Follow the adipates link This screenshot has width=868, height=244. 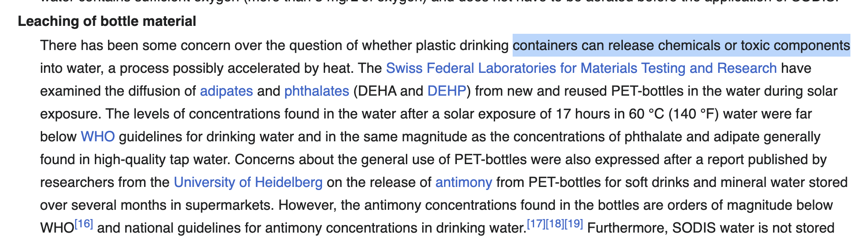point(226,91)
